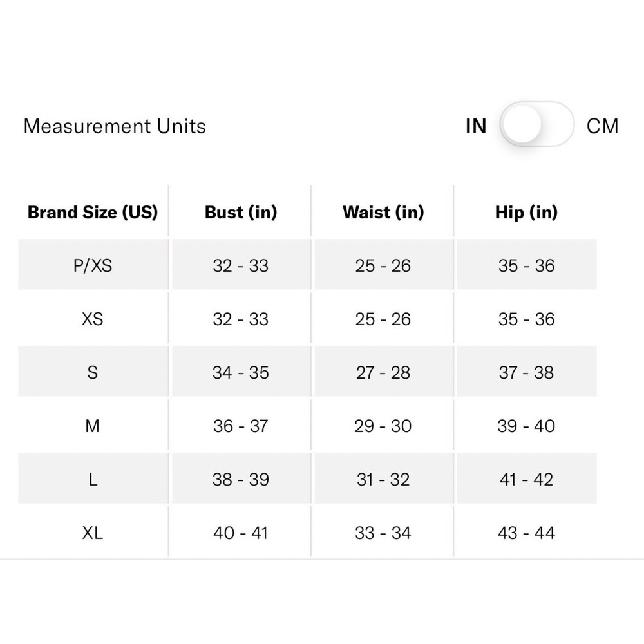The width and height of the screenshot is (644, 644).
Task: Select the S size row label
Action: [93, 372]
